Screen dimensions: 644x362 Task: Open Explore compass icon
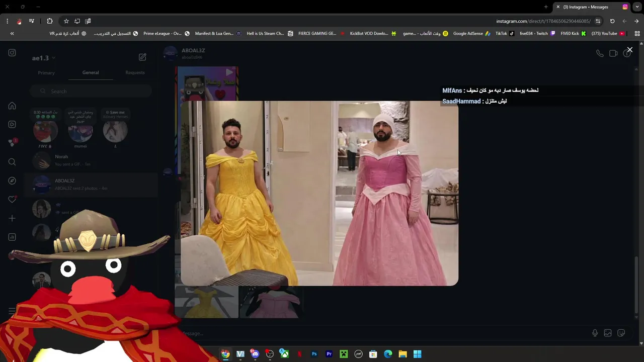tap(12, 180)
